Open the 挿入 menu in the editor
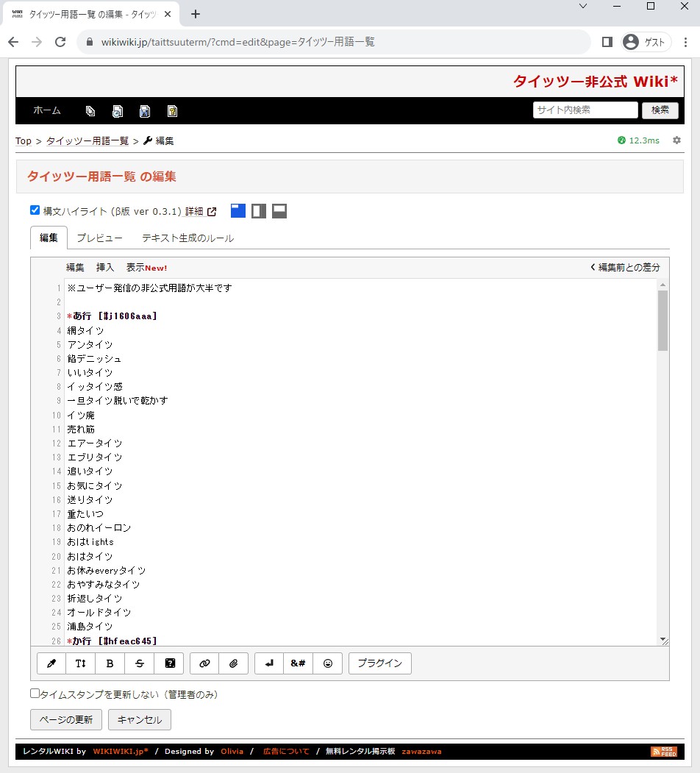 pyautogui.click(x=105, y=268)
